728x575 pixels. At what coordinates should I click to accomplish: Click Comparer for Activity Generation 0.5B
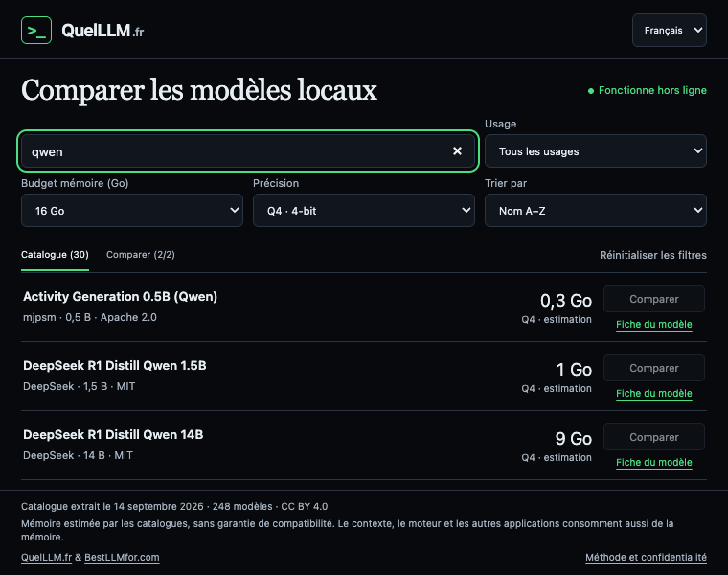click(653, 299)
